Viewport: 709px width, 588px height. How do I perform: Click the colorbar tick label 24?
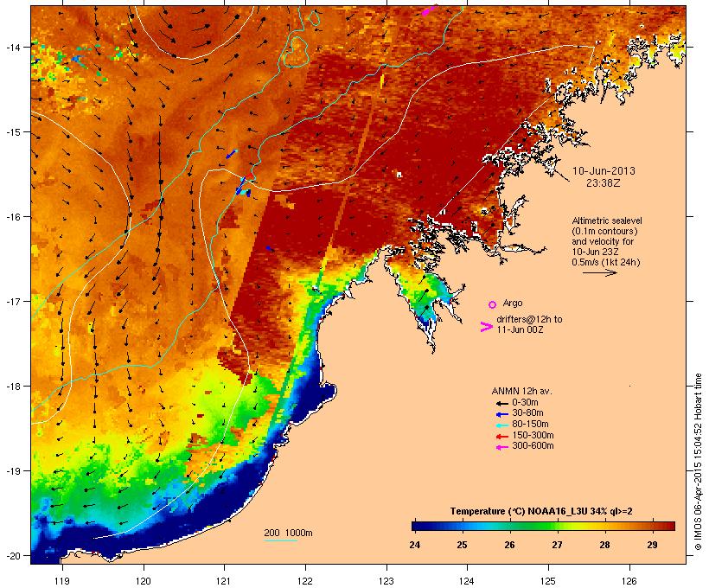415,545
